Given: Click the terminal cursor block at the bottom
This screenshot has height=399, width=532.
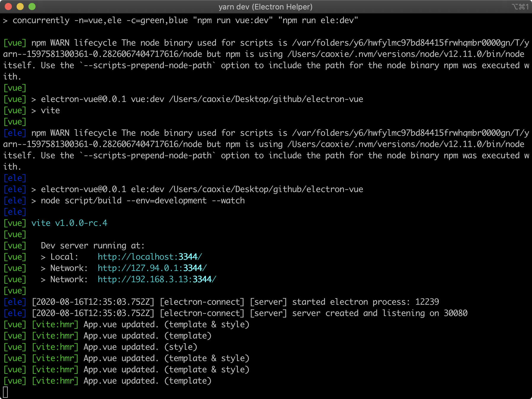Looking at the screenshot, I should click(5, 392).
